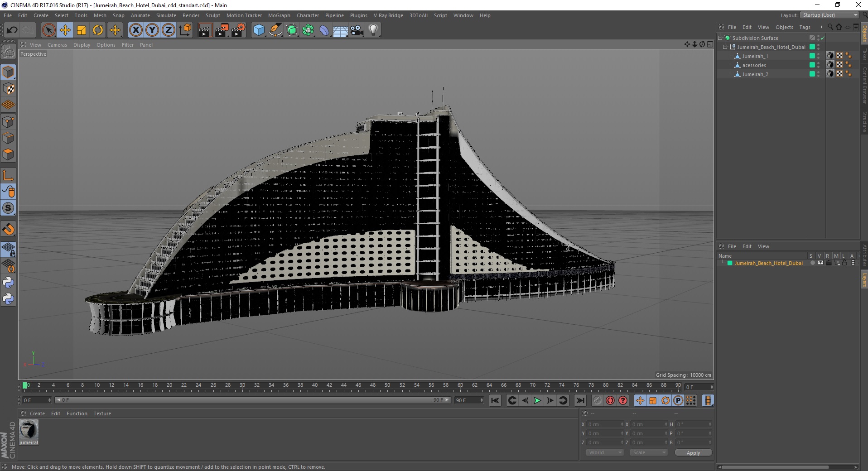Open the array modeling objects icon
The height and width of the screenshot is (471, 868).
click(308, 30)
